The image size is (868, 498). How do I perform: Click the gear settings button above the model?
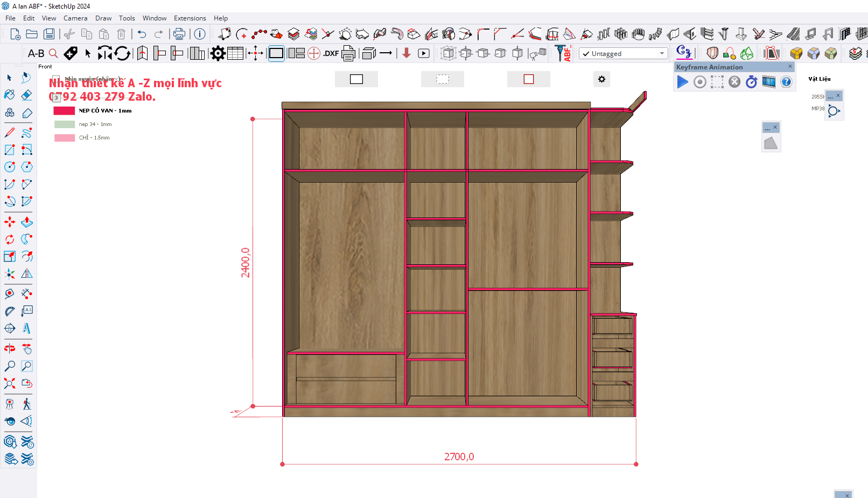(x=601, y=79)
